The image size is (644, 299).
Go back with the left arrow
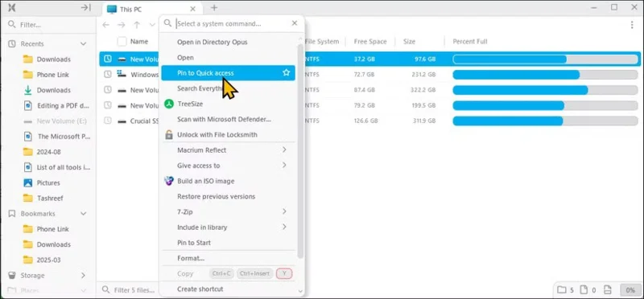click(x=106, y=25)
